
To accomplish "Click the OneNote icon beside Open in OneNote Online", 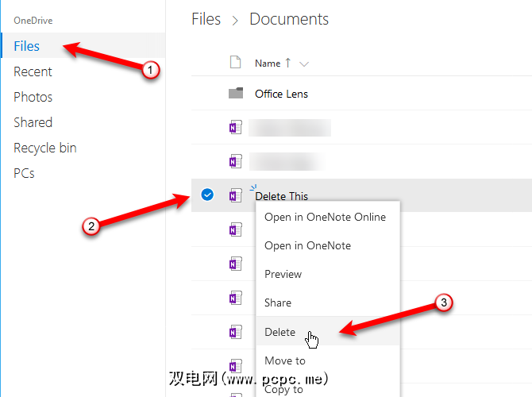I will coord(236,229).
